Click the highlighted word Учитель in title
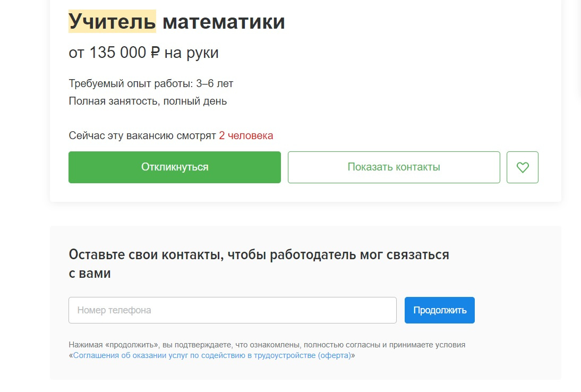The image size is (581, 392). (112, 22)
